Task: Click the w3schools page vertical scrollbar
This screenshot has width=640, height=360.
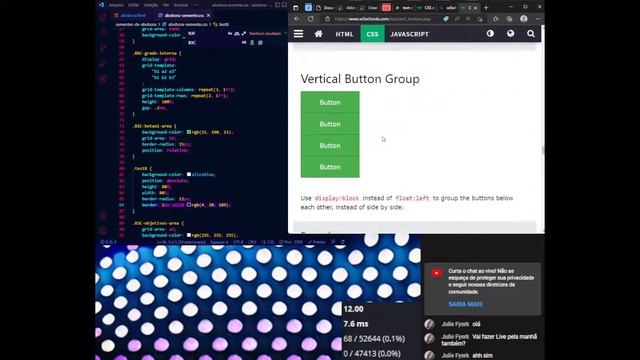Action: click(x=542, y=150)
